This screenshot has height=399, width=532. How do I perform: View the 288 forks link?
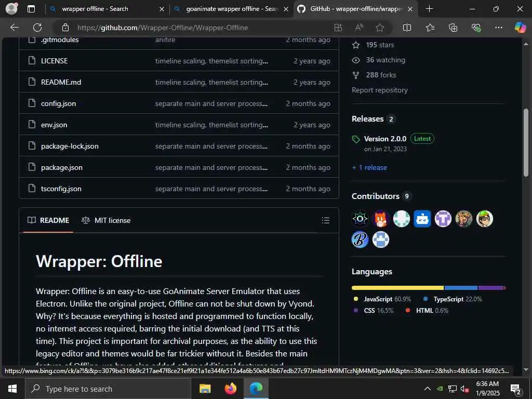coord(374,75)
